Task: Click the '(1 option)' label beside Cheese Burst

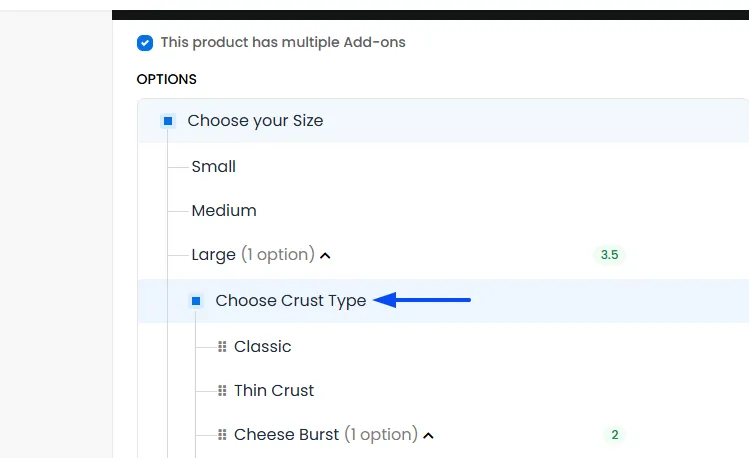Action: click(x=381, y=435)
